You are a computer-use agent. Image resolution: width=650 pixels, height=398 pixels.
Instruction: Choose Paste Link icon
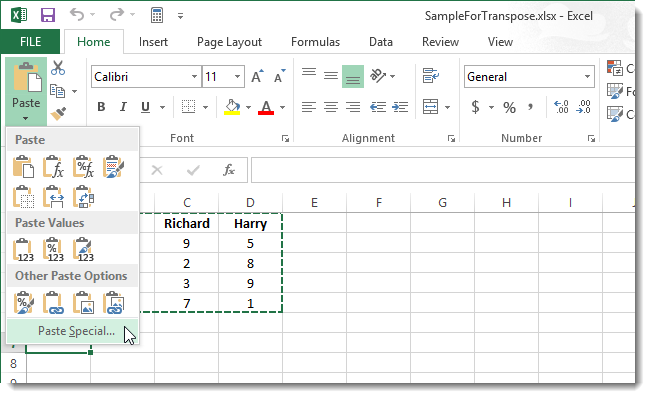tap(53, 303)
